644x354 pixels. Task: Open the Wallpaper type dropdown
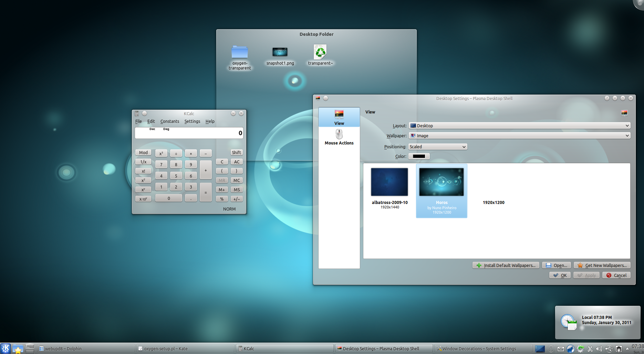519,136
